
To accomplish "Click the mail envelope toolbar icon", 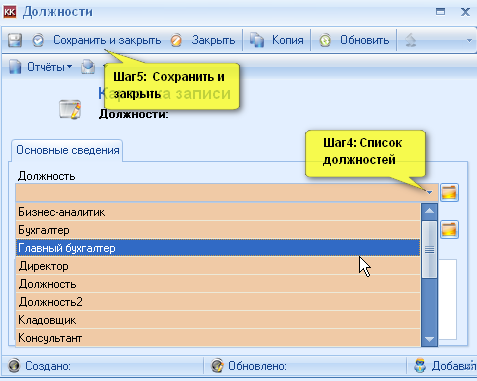I will click(x=88, y=67).
